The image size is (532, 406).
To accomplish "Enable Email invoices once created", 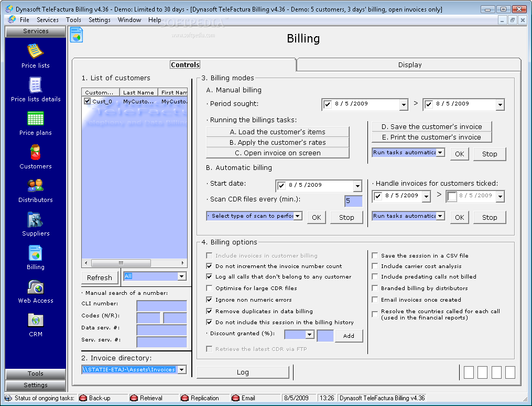I will (375, 300).
